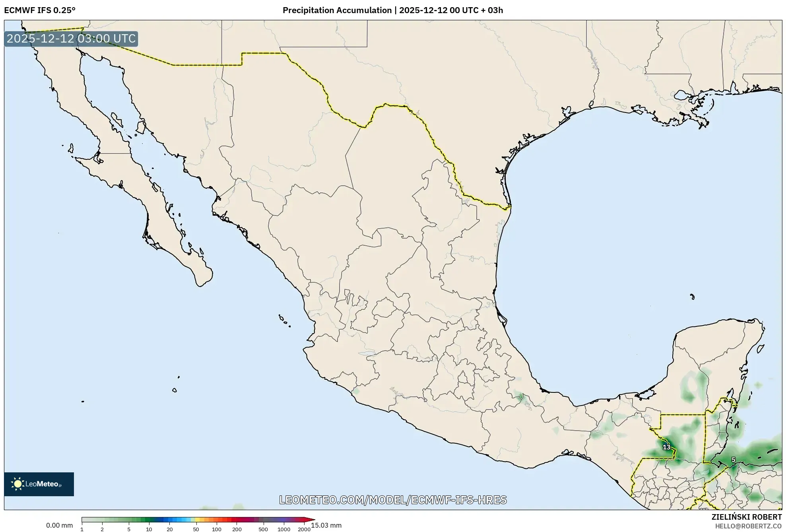Viewport: 786px width, 532px height.
Task: Click the 500 legend label
Action: click(x=263, y=529)
